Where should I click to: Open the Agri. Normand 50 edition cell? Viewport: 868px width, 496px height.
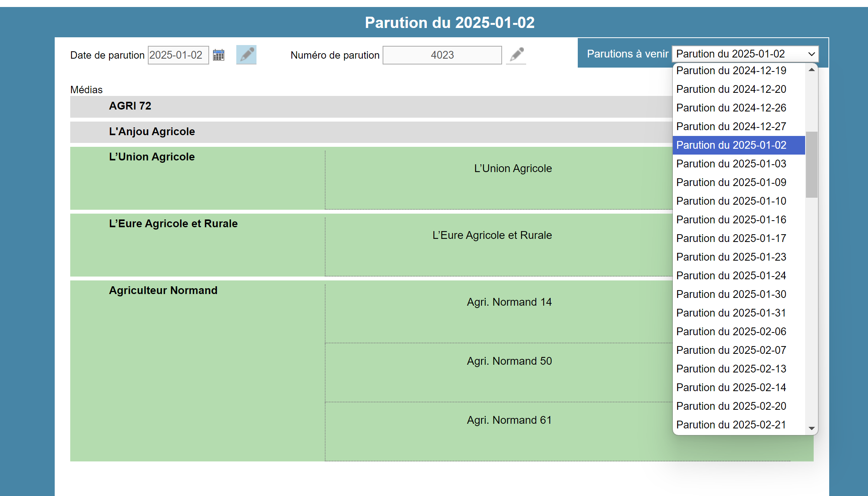[509, 361]
